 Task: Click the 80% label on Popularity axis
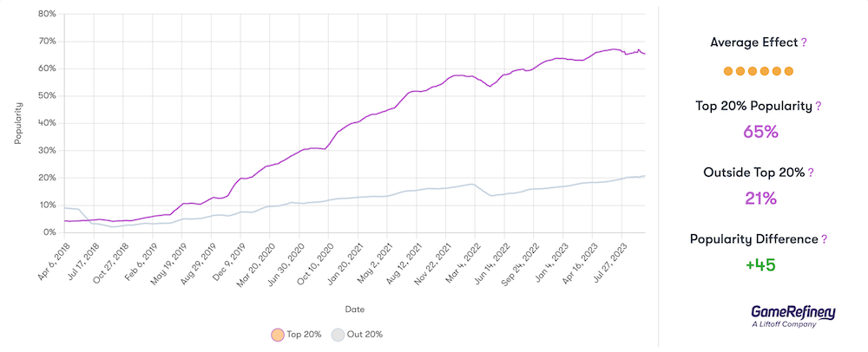coord(47,14)
